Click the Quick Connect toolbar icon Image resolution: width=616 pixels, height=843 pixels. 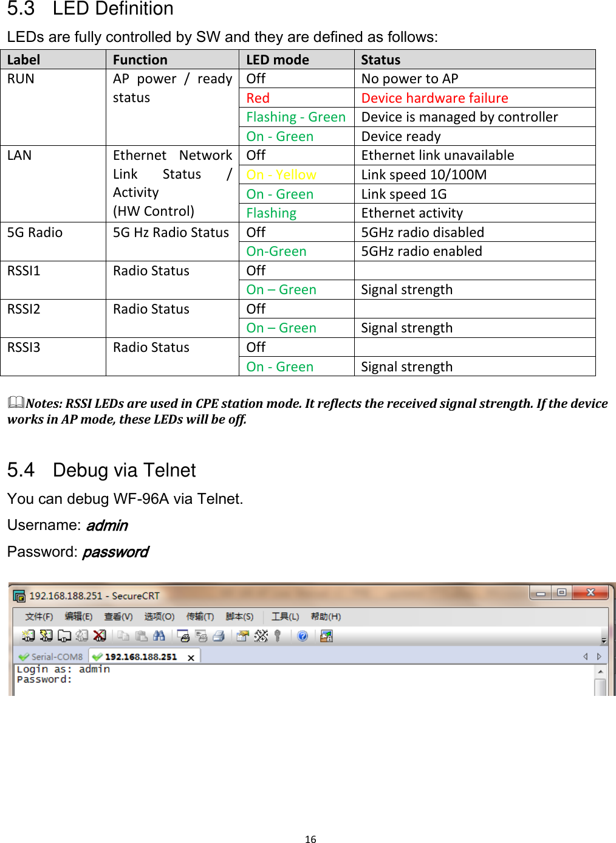[x=46, y=636]
